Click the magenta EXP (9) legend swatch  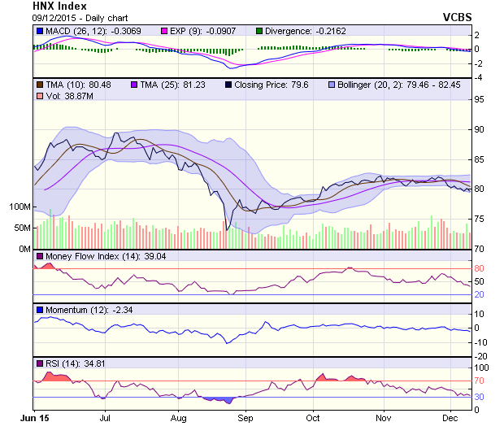point(142,31)
